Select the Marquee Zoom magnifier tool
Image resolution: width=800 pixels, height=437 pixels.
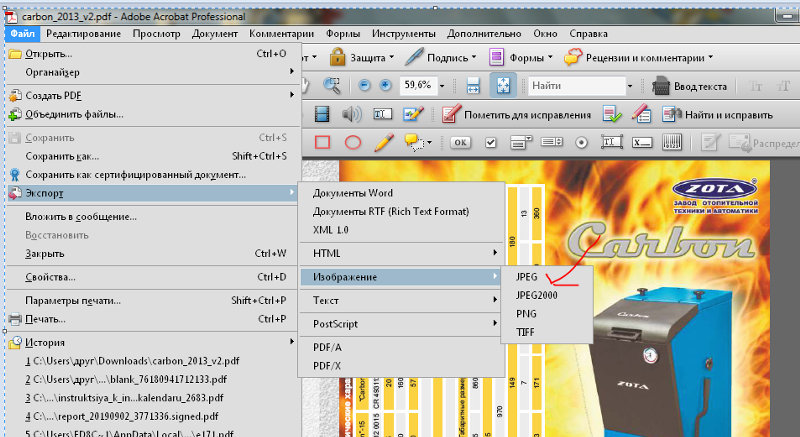(332, 86)
